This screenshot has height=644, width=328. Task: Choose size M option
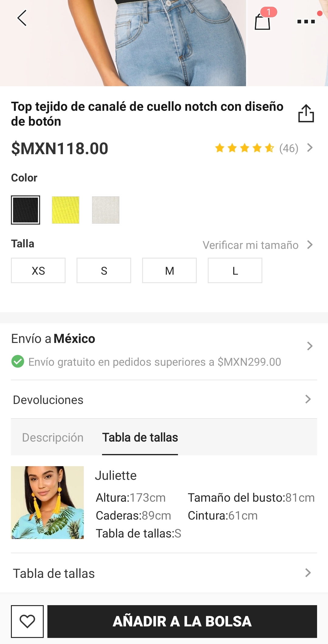(x=169, y=270)
